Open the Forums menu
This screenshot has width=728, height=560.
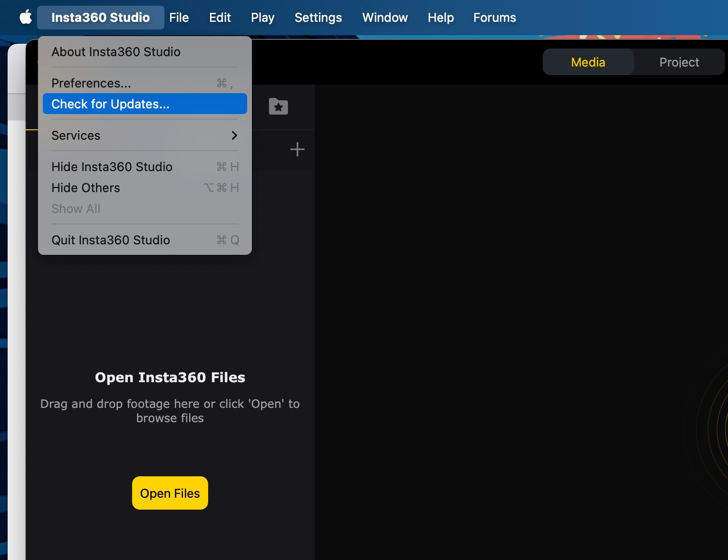pyautogui.click(x=495, y=18)
